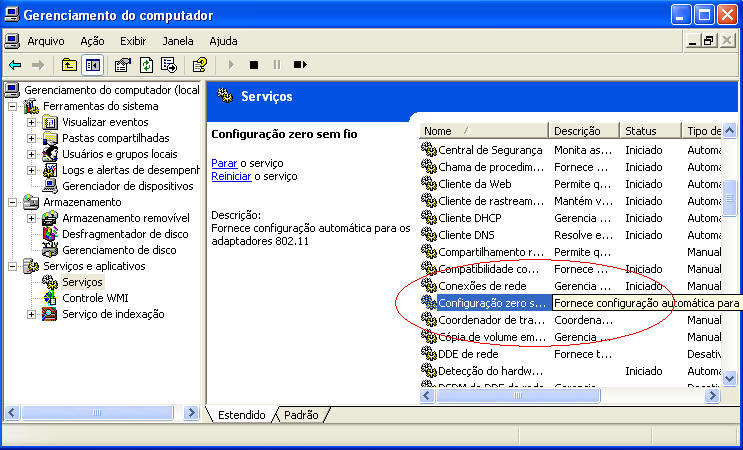Click the Serviço de indexação icon
This screenshot has width=743, height=450.
(x=50, y=314)
